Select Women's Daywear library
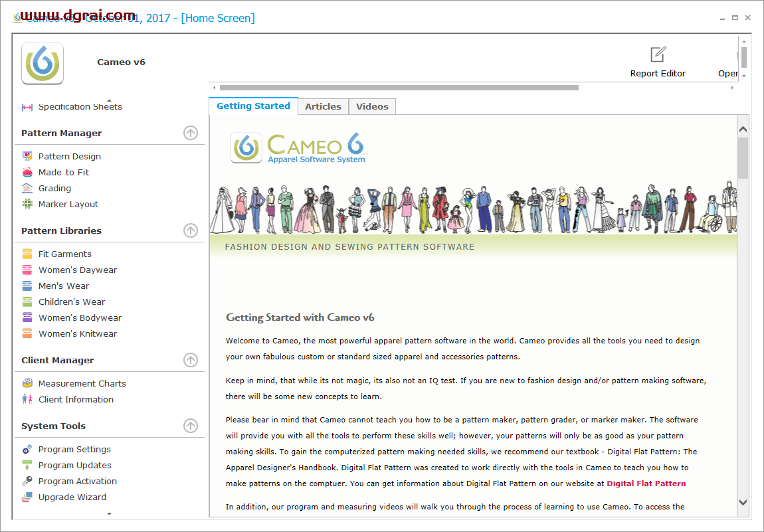This screenshot has width=764, height=532. point(78,270)
